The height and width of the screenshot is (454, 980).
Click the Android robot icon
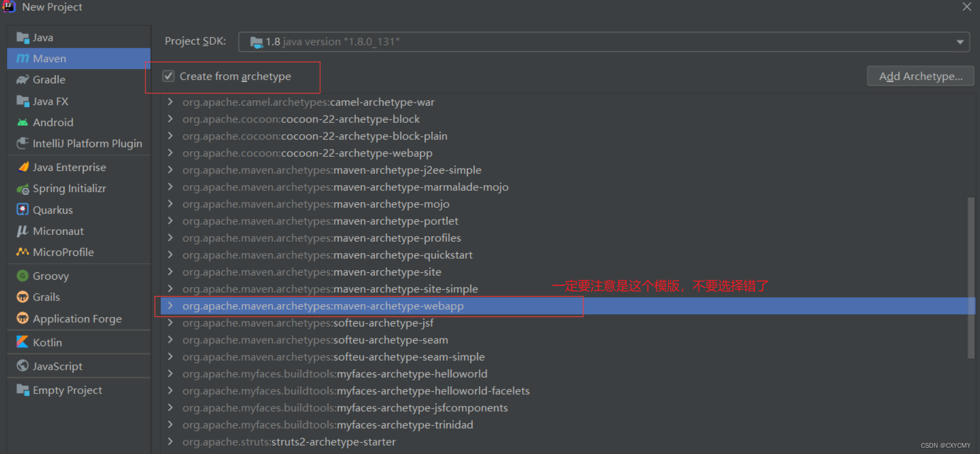(23, 122)
